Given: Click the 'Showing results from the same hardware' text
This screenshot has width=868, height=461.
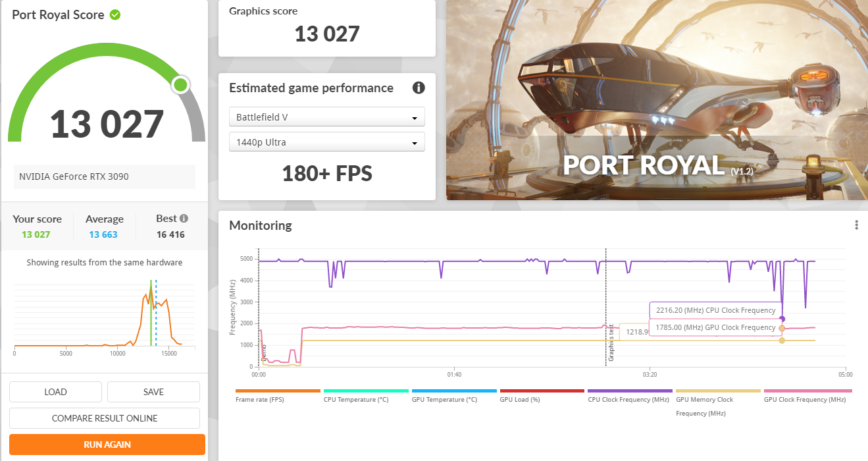Looking at the screenshot, I should (105, 262).
